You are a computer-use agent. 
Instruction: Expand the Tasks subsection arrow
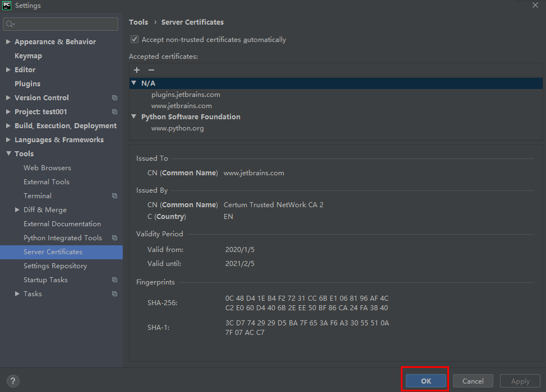[x=17, y=294]
